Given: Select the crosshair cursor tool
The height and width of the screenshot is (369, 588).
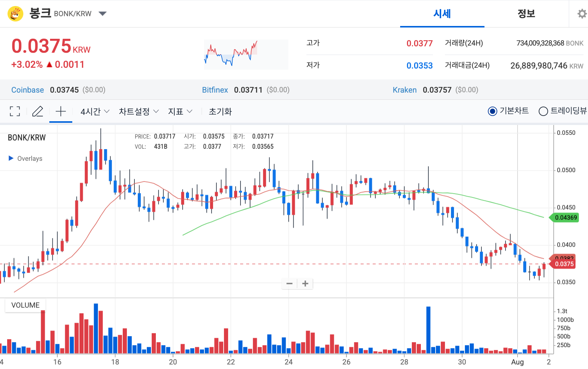Looking at the screenshot, I should (61, 111).
